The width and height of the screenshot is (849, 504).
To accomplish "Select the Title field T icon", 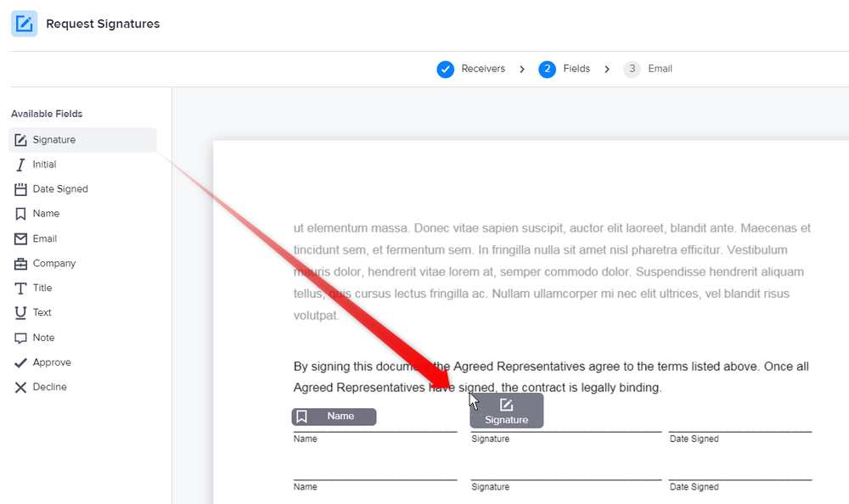I will [x=20, y=288].
